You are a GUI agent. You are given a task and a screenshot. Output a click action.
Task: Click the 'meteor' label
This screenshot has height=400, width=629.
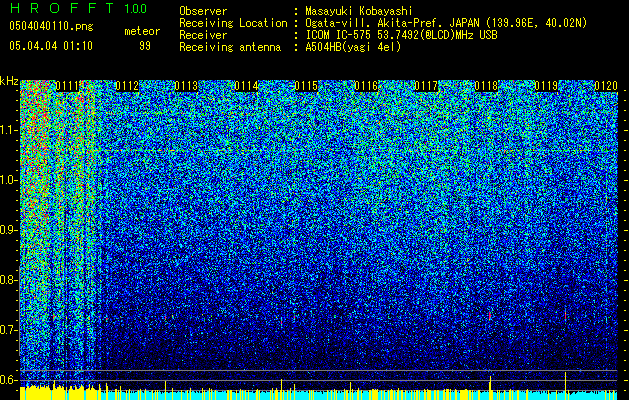[x=142, y=31]
